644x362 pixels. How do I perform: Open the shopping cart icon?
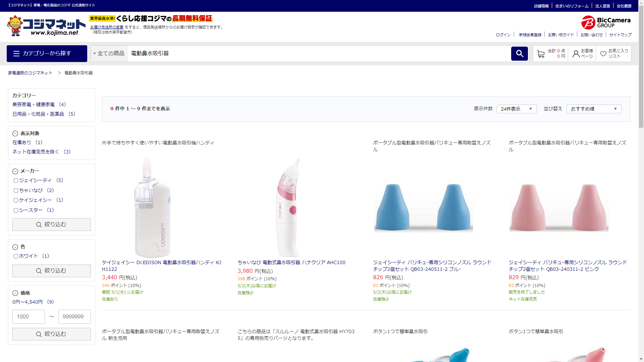click(540, 54)
